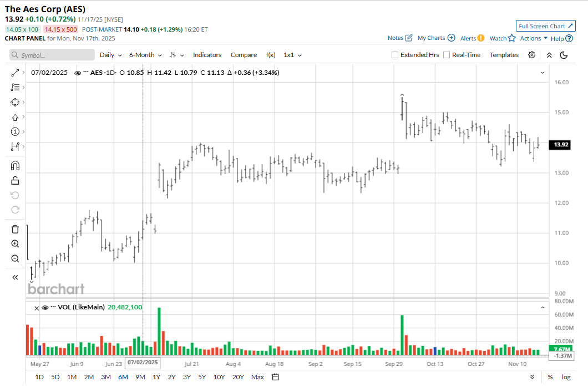Image resolution: width=588 pixels, height=392 pixels.
Task: Zoom in on the chart
Action: (15, 244)
